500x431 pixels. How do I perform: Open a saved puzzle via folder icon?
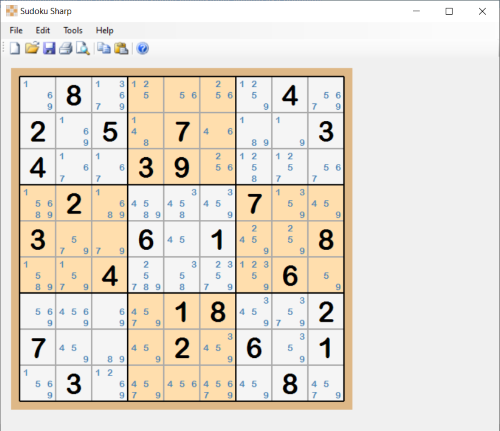(x=32, y=48)
